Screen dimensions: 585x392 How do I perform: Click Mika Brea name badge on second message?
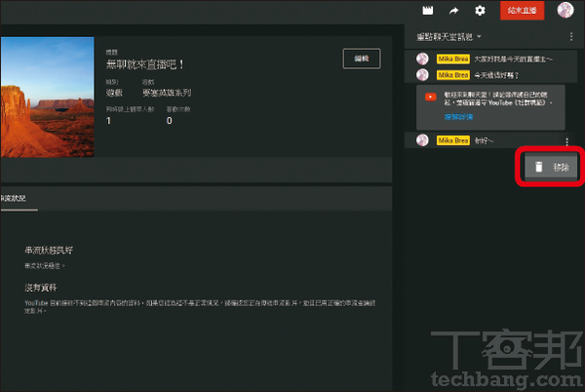click(453, 75)
